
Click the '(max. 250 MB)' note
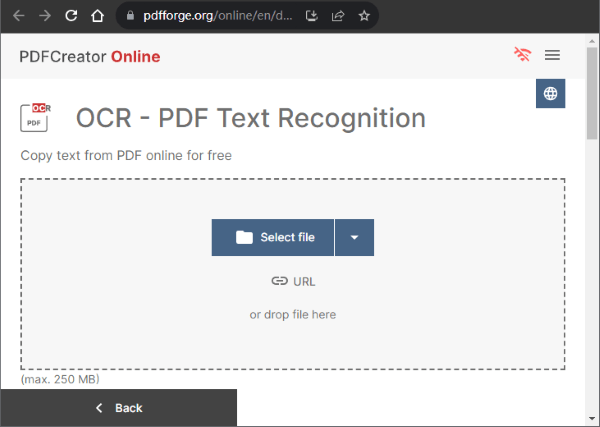[x=60, y=379]
